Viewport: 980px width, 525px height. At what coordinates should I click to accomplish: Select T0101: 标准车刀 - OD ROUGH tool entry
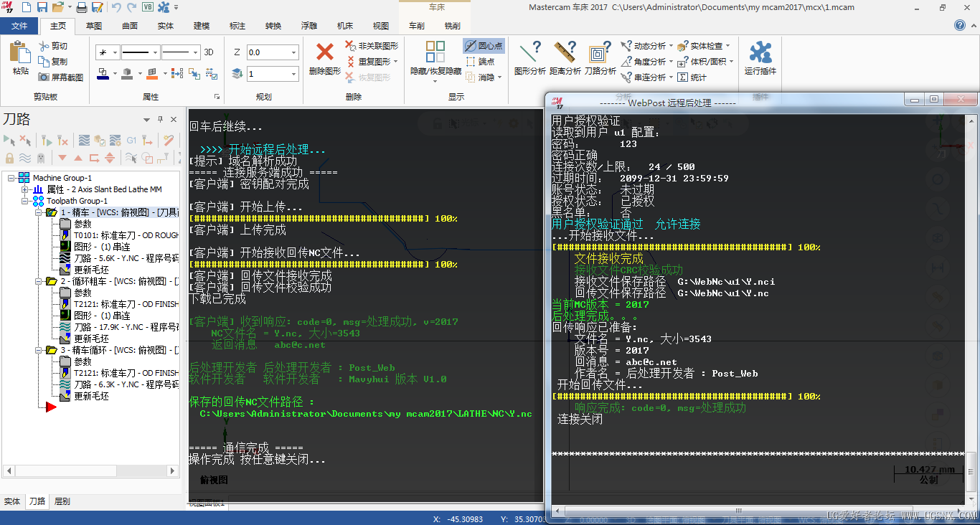click(120, 235)
